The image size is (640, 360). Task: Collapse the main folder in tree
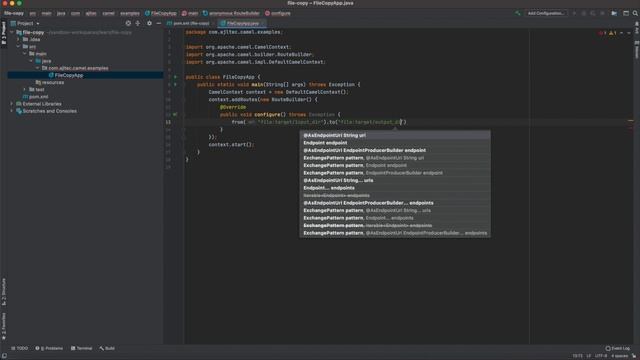click(25, 53)
